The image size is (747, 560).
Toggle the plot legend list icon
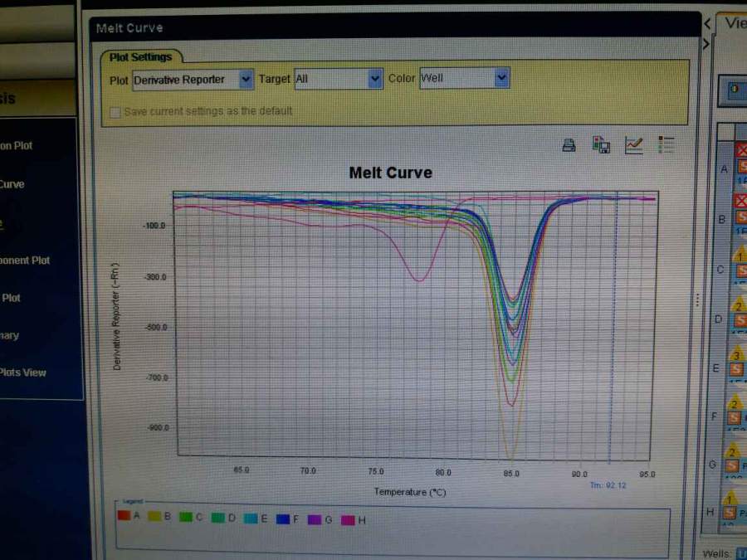[666, 144]
